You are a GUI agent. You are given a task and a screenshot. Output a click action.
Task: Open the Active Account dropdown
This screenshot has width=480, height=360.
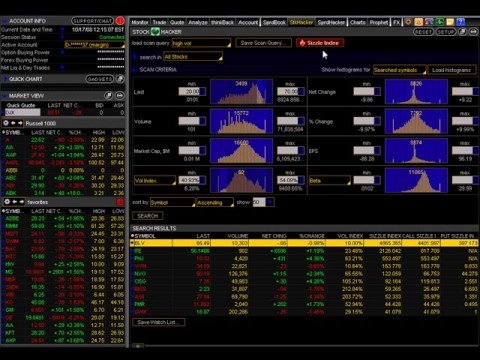[95, 45]
